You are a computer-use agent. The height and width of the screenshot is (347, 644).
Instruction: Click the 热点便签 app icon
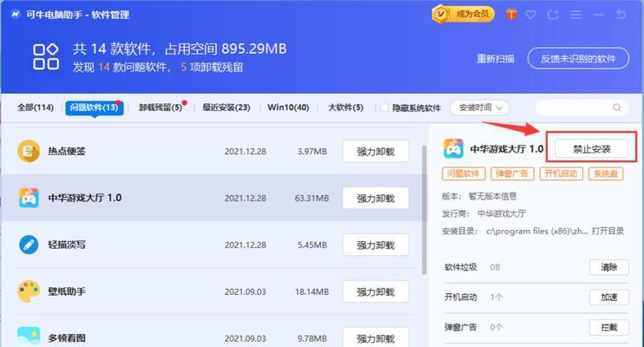click(29, 151)
